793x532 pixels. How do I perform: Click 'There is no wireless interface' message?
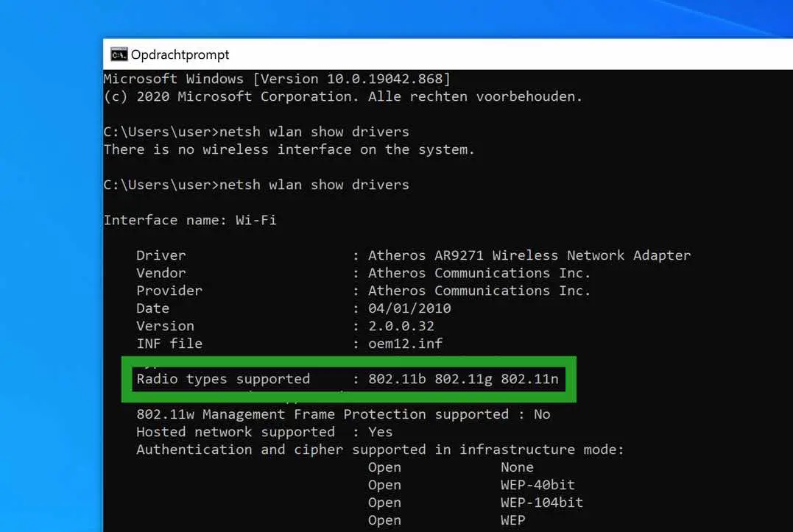[x=289, y=149]
